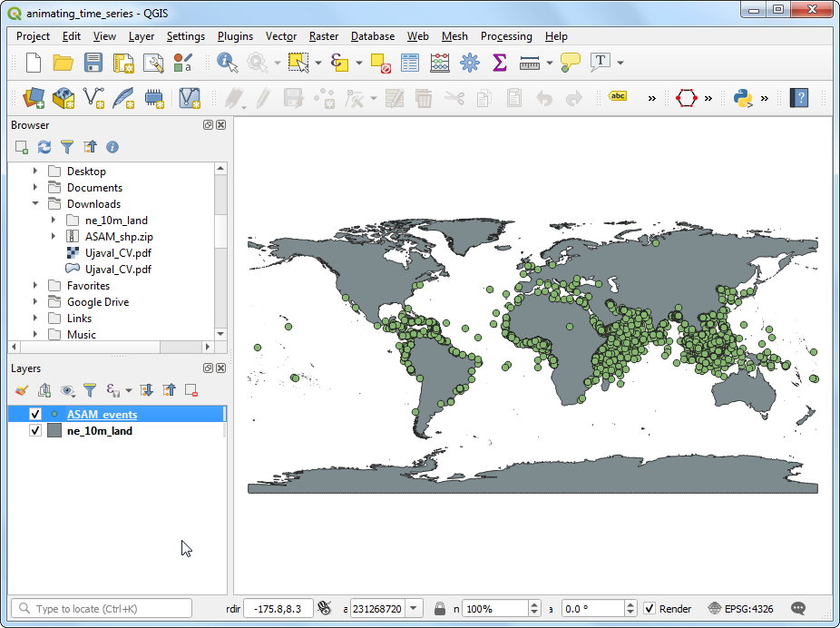Open the Vector menu
The width and height of the screenshot is (840, 628).
point(281,36)
